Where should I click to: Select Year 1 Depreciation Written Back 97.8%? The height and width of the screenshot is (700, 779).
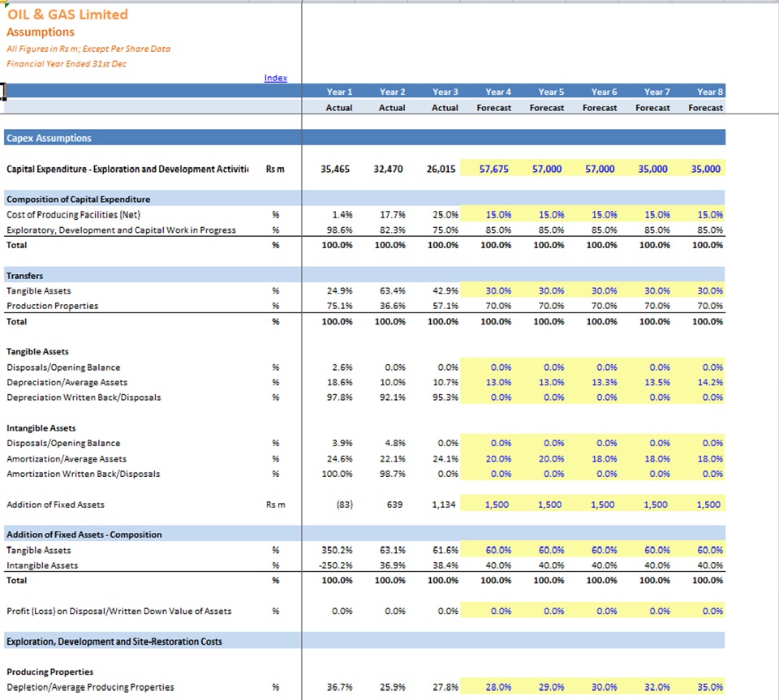339,397
